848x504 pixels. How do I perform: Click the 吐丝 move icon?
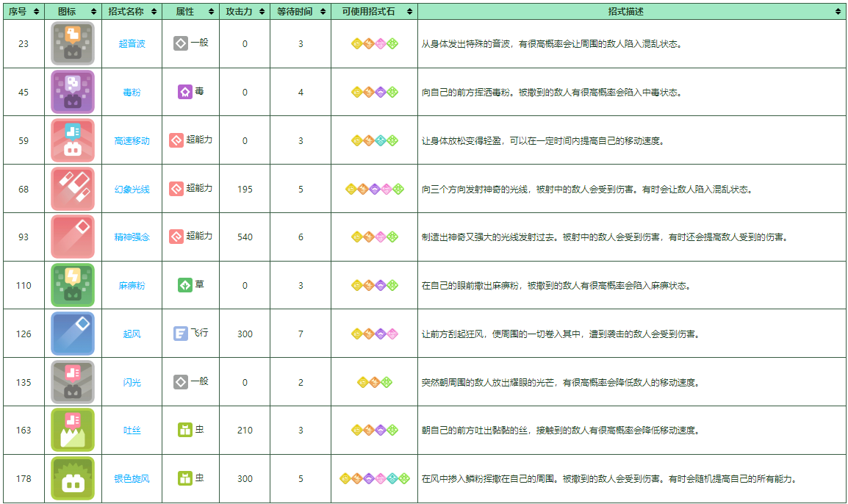point(73,430)
